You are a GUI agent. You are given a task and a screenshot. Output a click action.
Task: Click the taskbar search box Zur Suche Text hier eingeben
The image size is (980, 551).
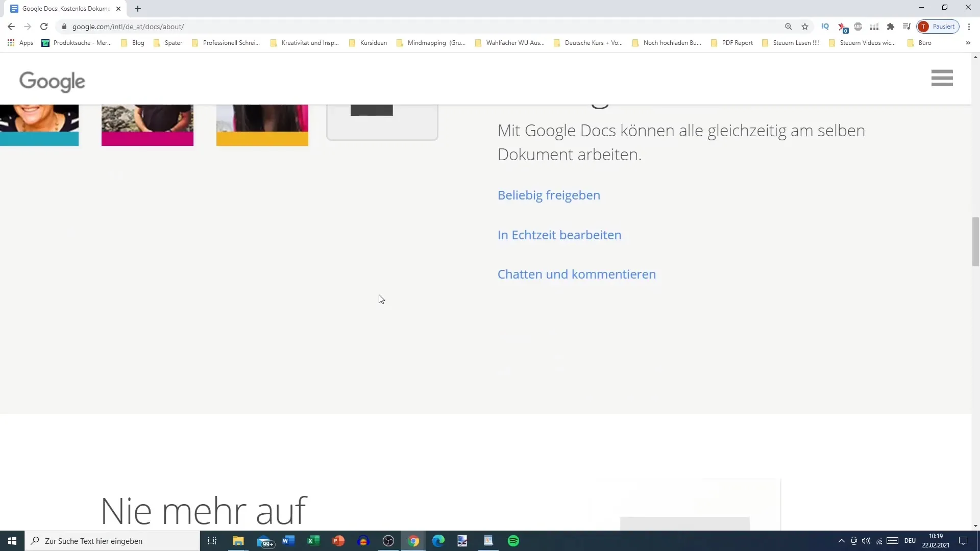click(x=112, y=541)
